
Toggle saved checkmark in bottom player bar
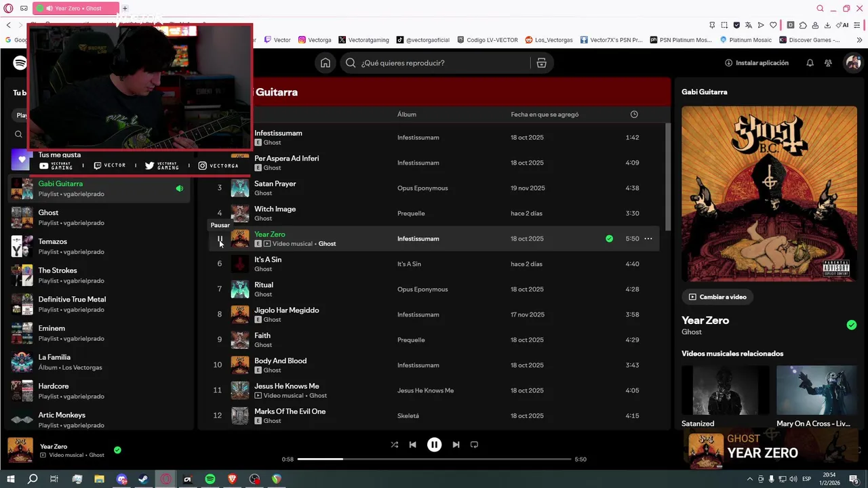pyautogui.click(x=117, y=450)
